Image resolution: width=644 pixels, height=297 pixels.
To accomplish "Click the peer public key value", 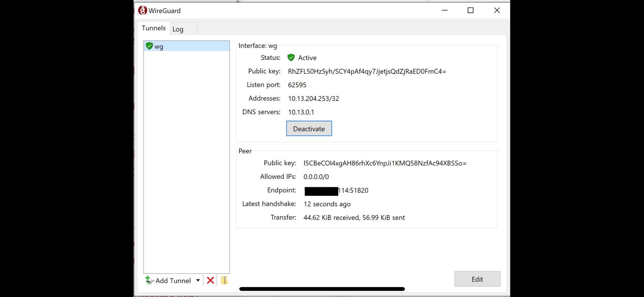I will (385, 163).
